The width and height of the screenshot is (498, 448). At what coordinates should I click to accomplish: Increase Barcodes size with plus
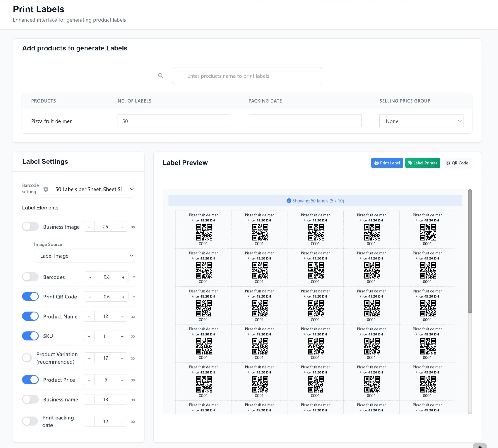pos(123,277)
